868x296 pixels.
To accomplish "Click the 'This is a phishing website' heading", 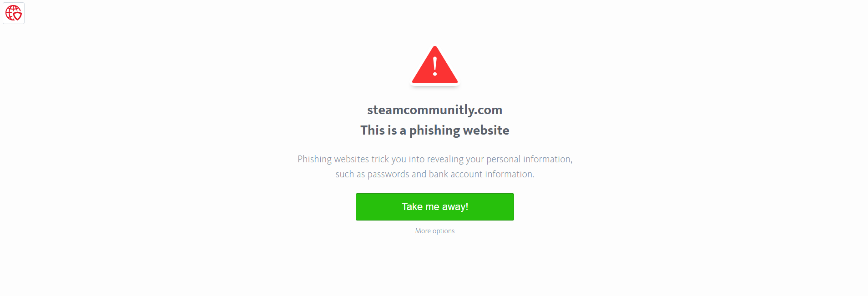I will tap(435, 130).
